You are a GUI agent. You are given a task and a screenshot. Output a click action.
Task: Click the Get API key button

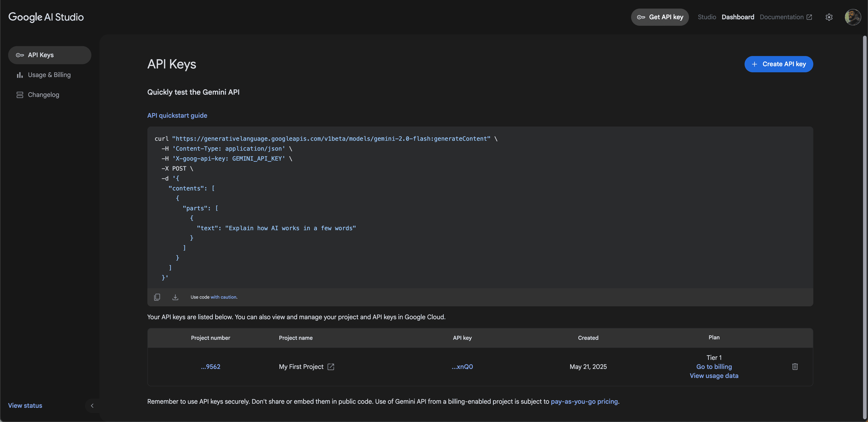[x=660, y=17]
